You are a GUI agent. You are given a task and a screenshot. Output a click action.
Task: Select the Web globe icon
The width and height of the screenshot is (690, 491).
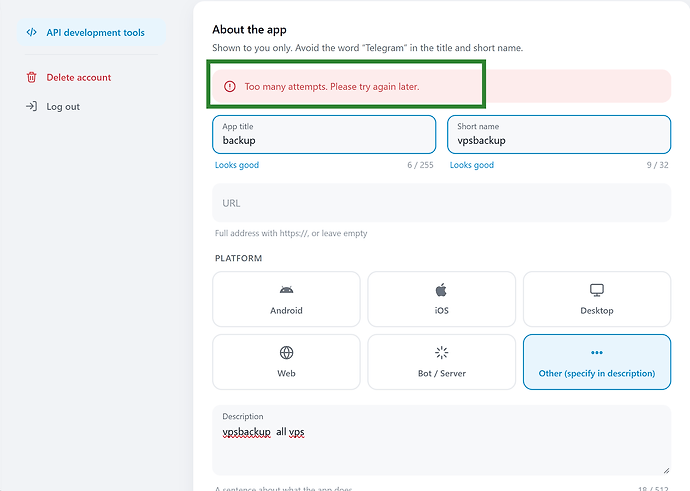[286, 352]
